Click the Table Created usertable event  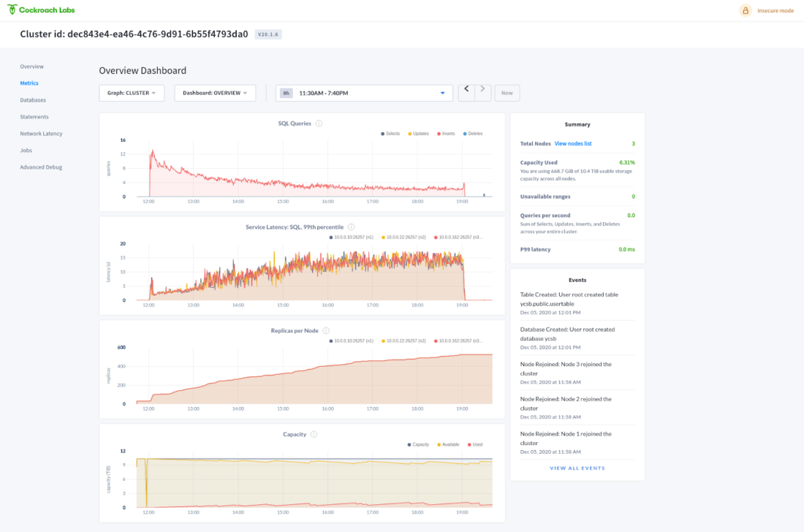[x=577, y=303]
